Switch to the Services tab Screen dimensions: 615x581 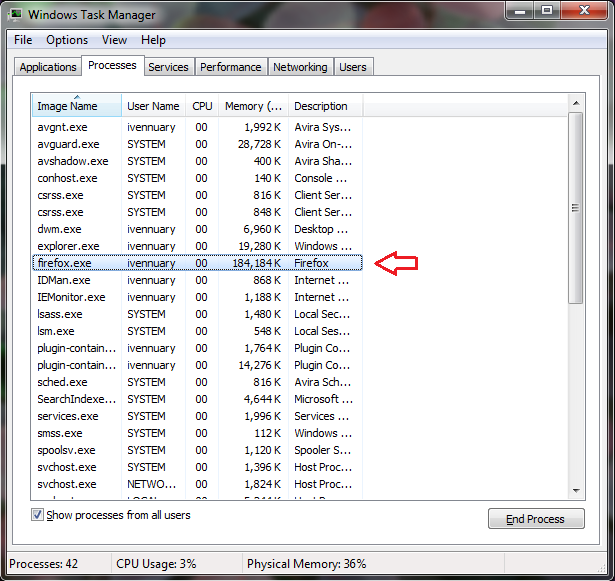coord(169,67)
